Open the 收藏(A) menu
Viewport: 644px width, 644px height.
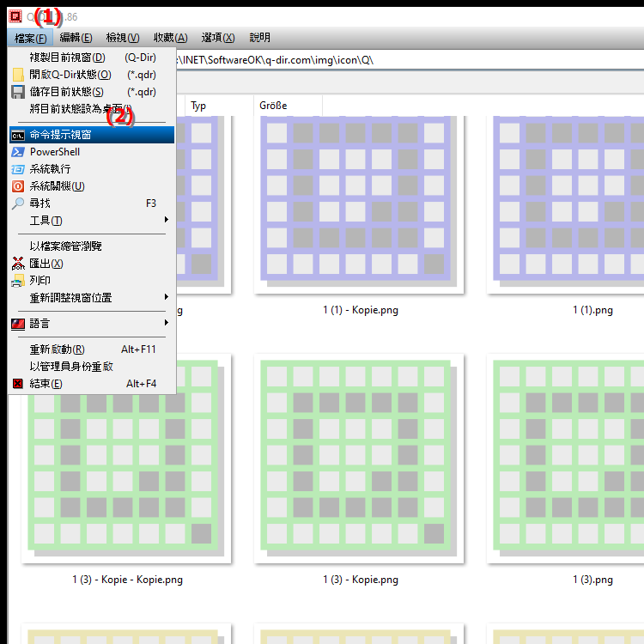[171, 38]
